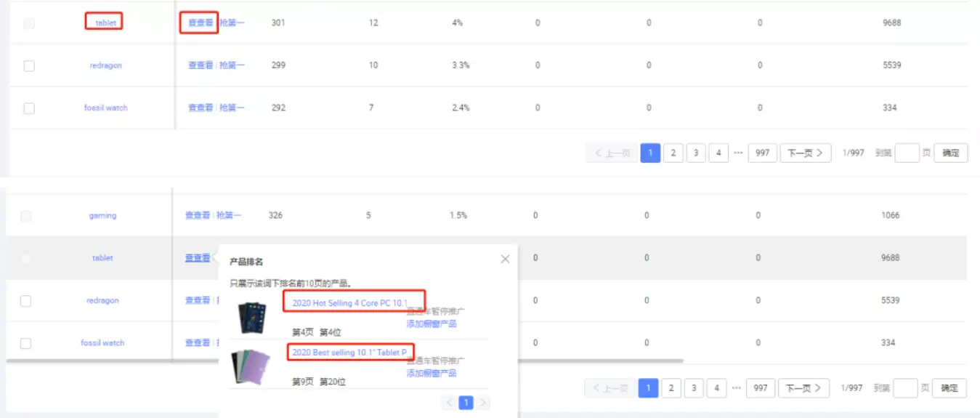
Task: Click the 'gaming' keyword link
Action: coord(102,216)
